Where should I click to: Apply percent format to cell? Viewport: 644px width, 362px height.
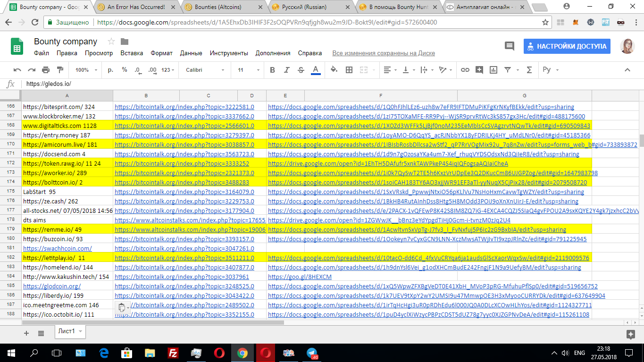pyautogui.click(x=125, y=70)
